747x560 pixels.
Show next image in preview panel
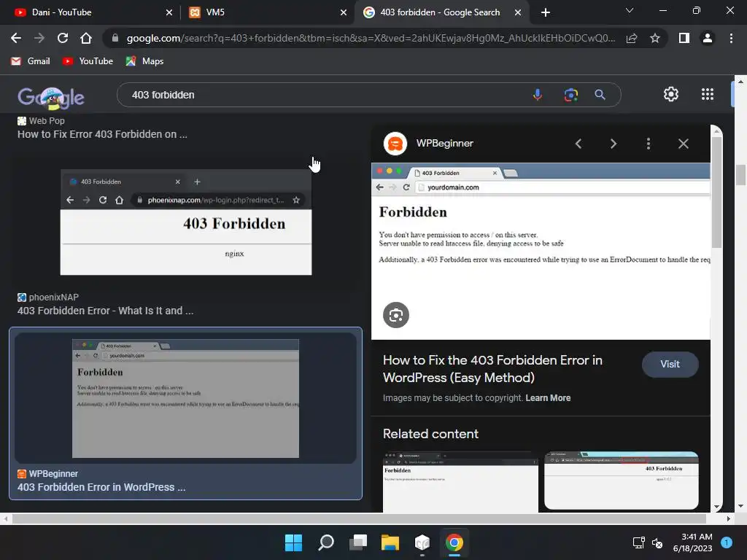[613, 144]
